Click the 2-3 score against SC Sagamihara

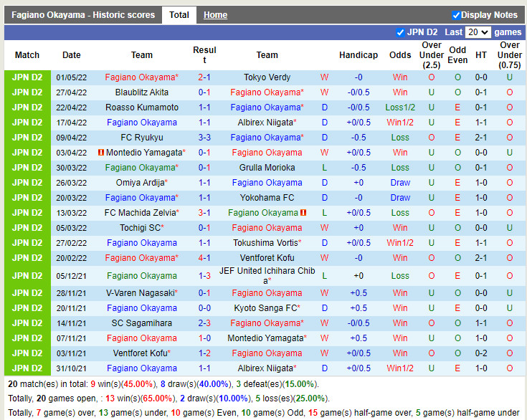click(x=204, y=323)
